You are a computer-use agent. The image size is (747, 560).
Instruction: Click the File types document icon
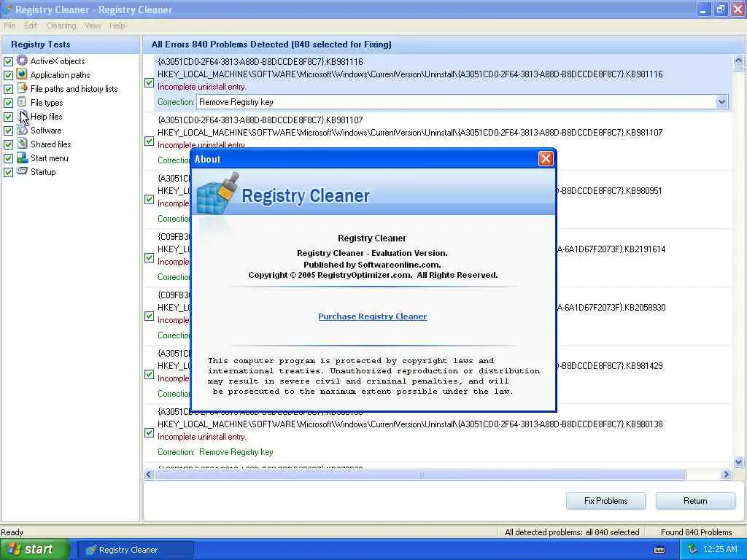pyautogui.click(x=22, y=102)
